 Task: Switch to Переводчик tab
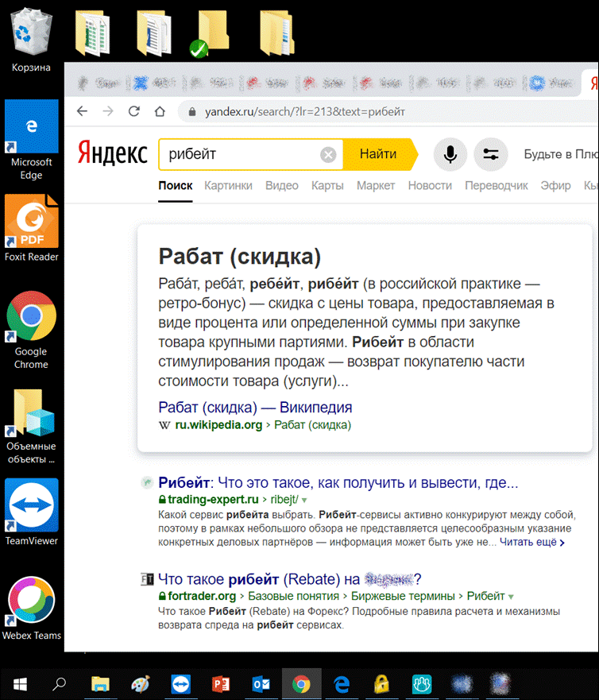coord(497,186)
